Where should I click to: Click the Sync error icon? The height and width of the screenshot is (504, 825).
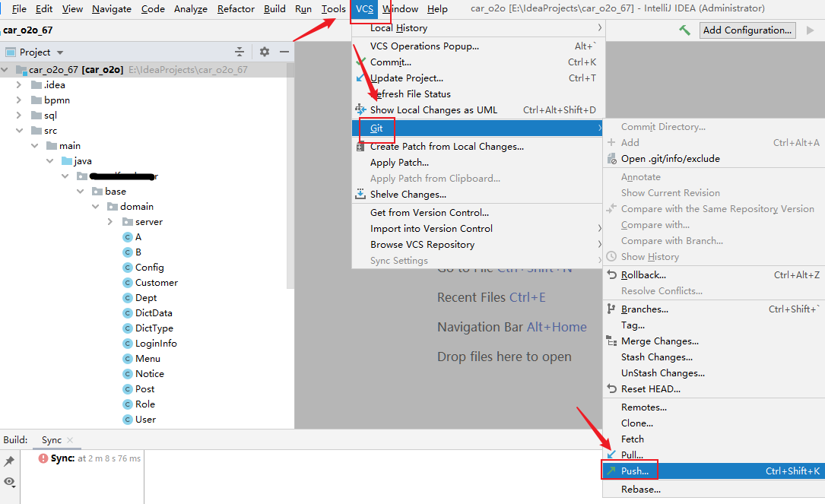point(43,458)
